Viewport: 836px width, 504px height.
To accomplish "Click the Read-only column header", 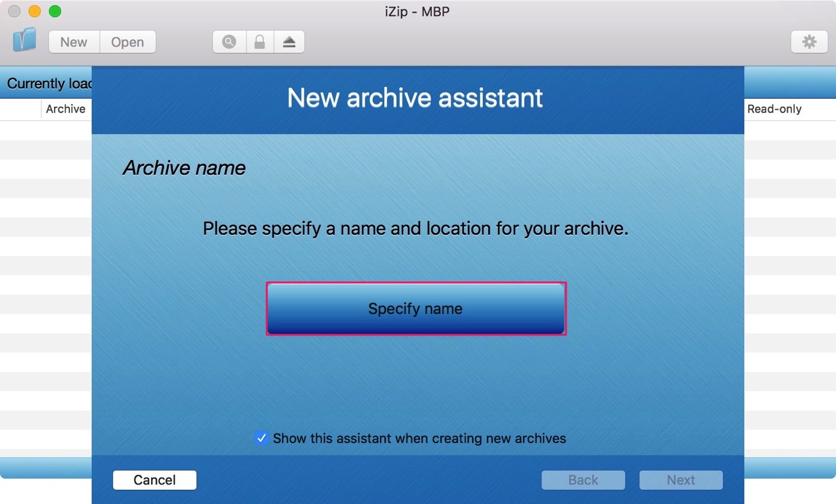I will (774, 109).
